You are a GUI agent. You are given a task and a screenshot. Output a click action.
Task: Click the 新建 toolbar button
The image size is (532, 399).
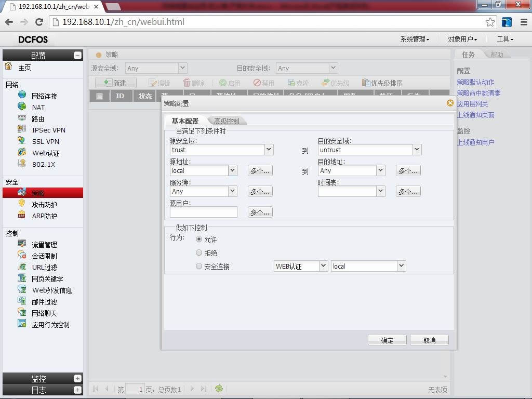(x=116, y=83)
